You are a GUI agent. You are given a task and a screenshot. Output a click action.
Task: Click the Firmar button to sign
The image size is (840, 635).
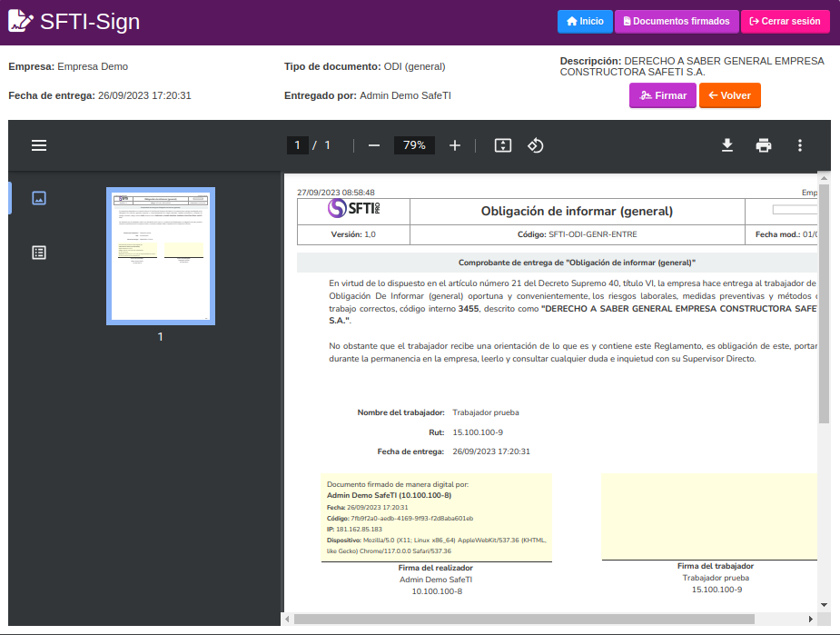663,95
